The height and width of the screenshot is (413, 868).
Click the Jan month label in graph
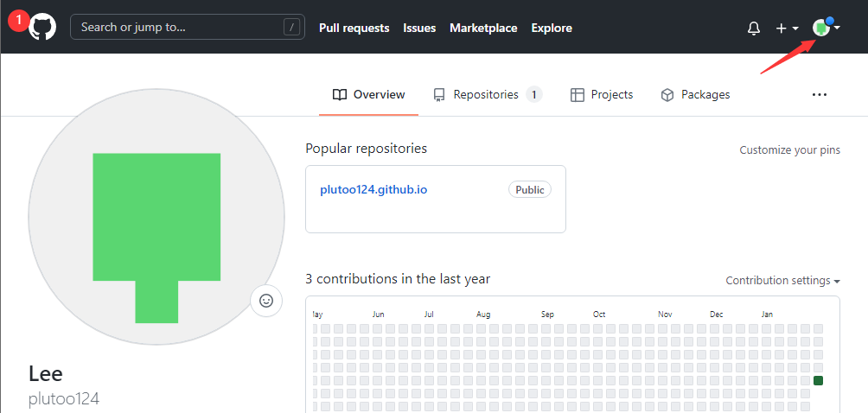coord(767,314)
